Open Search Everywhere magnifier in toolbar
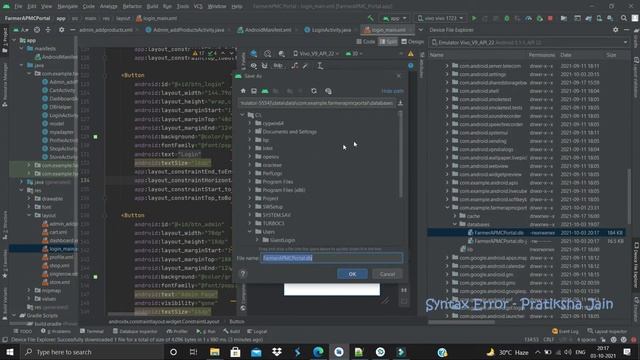Viewport: 640px width, 360px height. coord(624,18)
